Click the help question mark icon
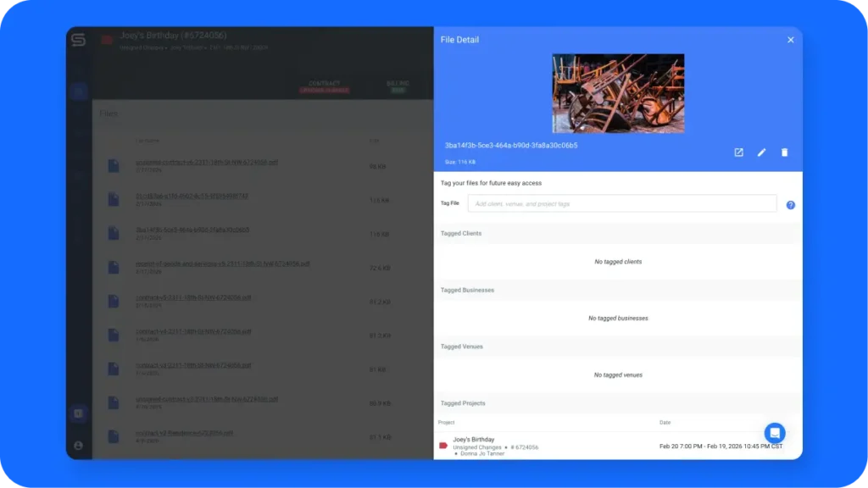Image resolution: width=868 pixels, height=488 pixels. pyautogui.click(x=790, y=205)
